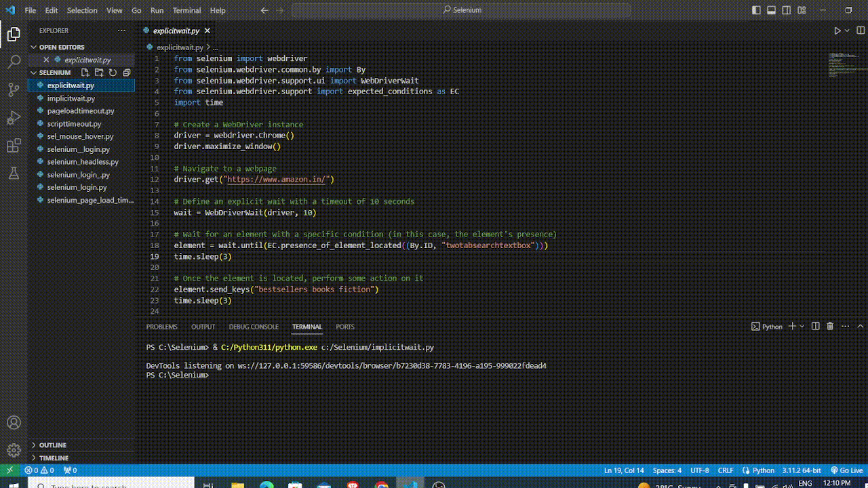868x488 pixels.
Task: Open implicitwait.py in the explorer
Action: (71, 98)
